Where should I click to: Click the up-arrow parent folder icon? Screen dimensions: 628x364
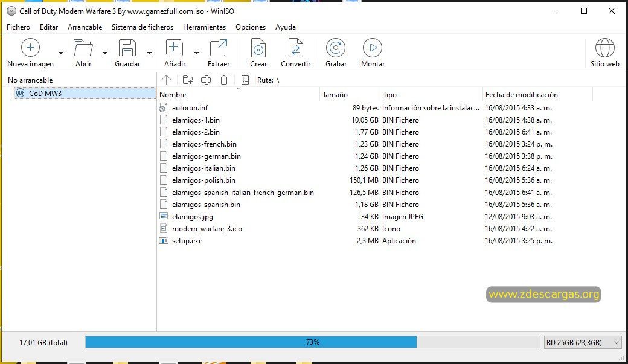pos(166,80)
